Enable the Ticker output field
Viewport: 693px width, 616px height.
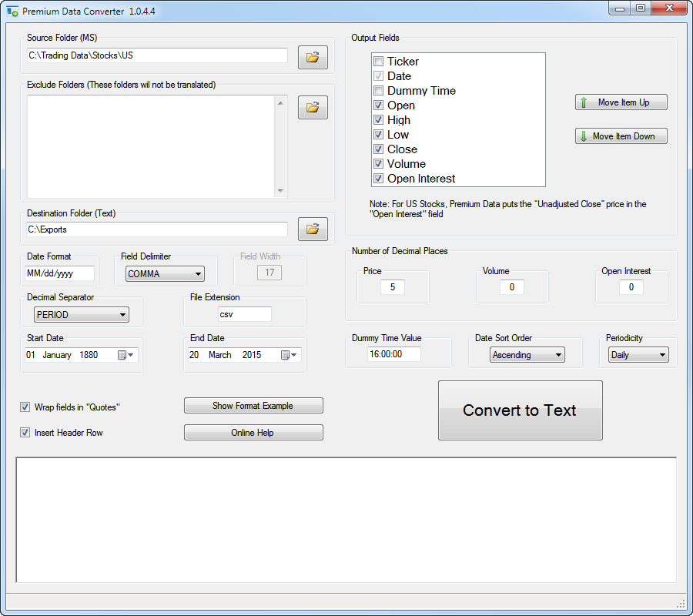pos(378,61)
